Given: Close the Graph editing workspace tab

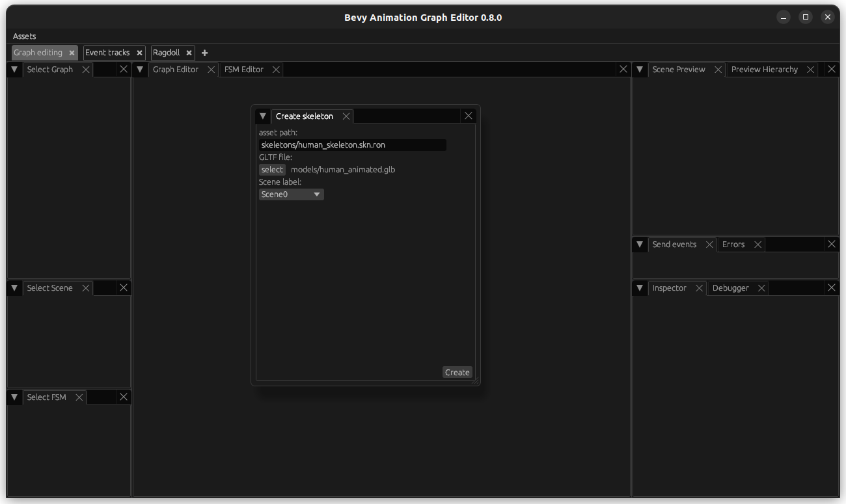Looking at the screenshot, I should pos(72,53).
